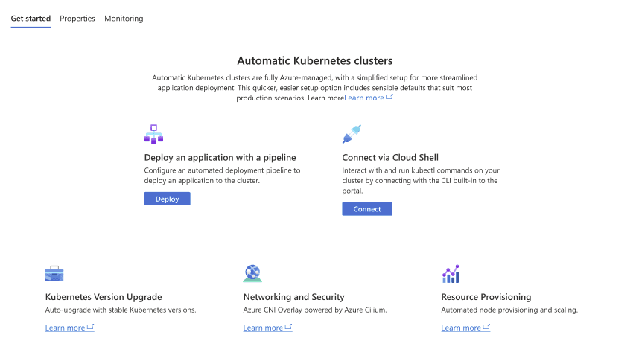Click the deployment pipeline icon

pos(153,134)
